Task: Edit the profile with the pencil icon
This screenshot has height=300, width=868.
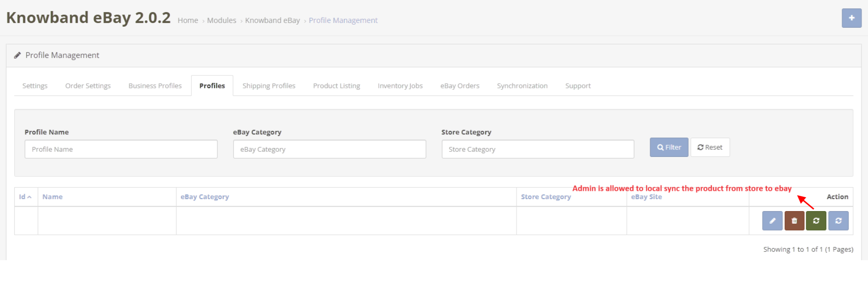Action: click(772, 221)
